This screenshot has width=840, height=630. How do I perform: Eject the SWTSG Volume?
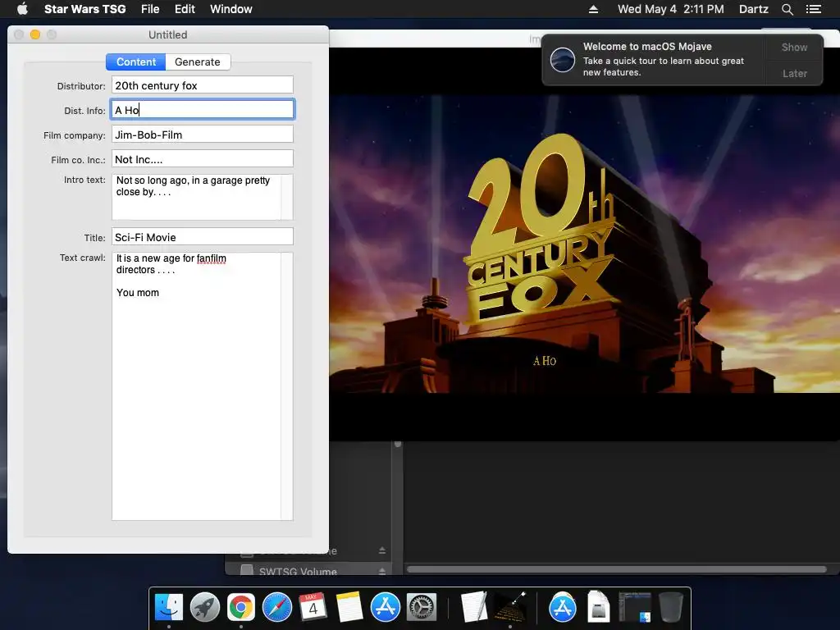point(382,571)
